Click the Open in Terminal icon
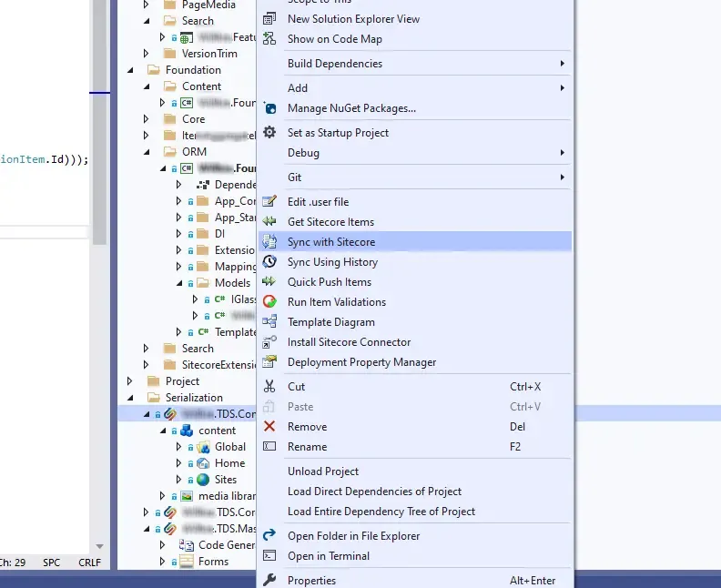The image size is (721, 588). point(269,555)
